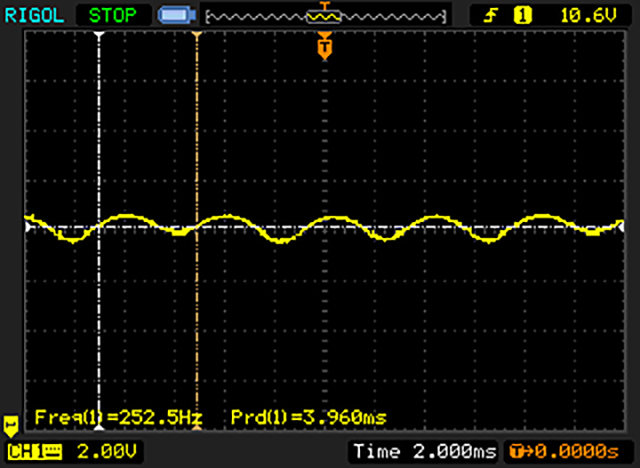Screen dimensions: 640x468
Task: Click the Prd(1)=3.960ms measurement
Action: (309, 417)
